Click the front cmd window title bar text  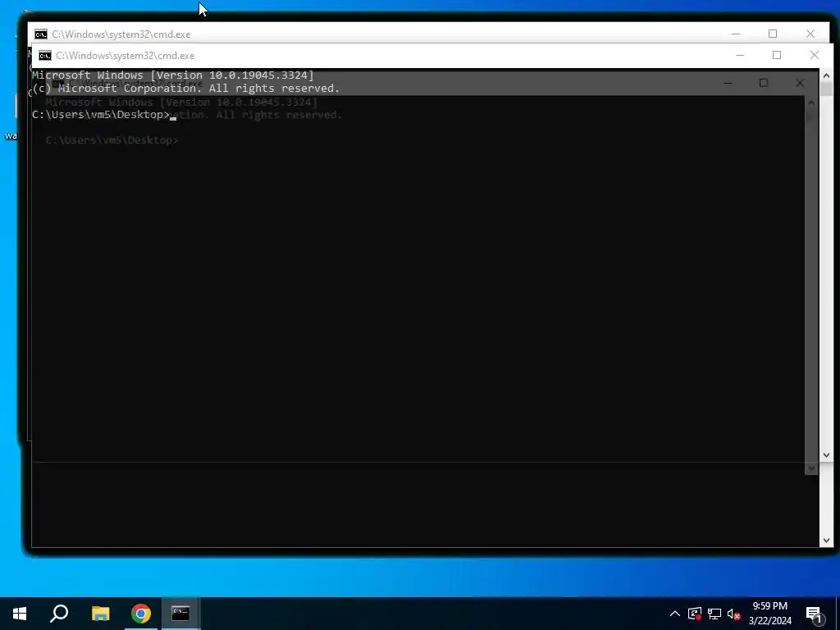(x=126, y=56)
